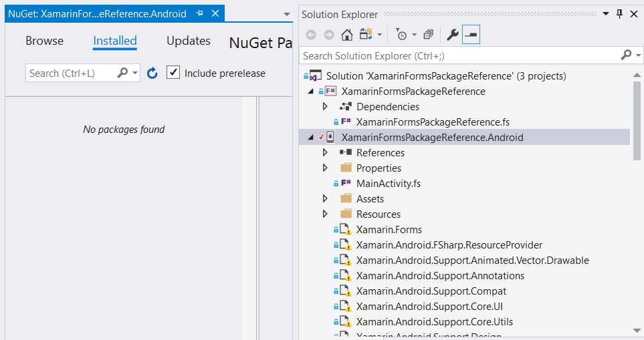Select Xamarin.Android.Support.Compat item
This screenshot has width=644, height=340.
[x=431, y=291]
